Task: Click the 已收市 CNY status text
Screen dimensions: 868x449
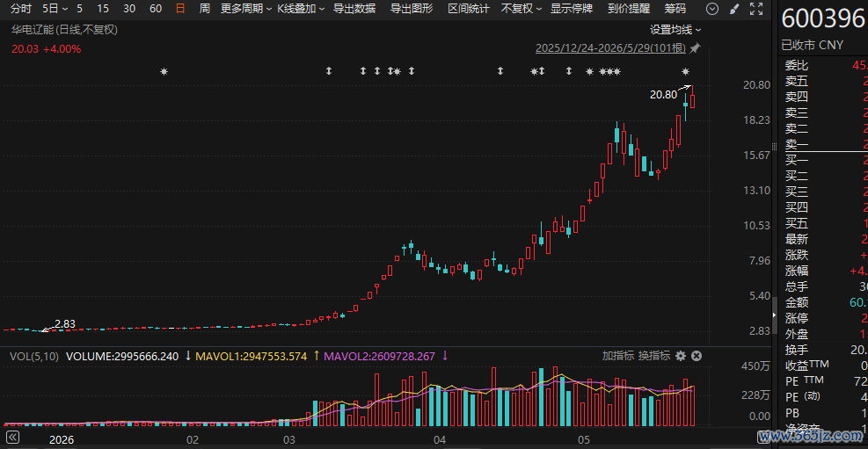Action: click(812, 45)
